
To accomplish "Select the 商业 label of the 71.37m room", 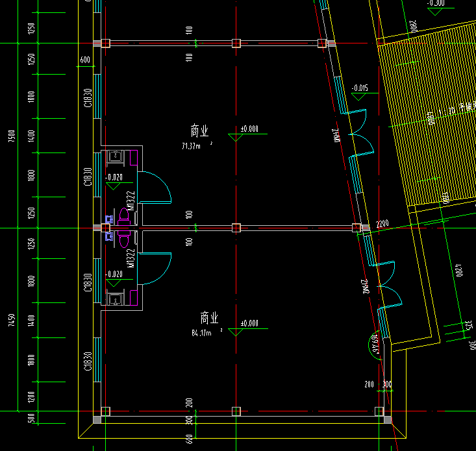I will tap(199, 131).
